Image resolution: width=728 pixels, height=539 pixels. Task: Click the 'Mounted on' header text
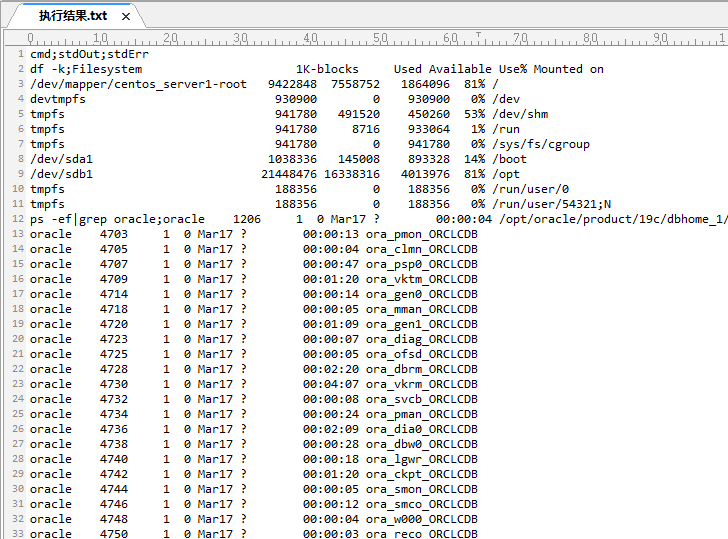[569, 69]
